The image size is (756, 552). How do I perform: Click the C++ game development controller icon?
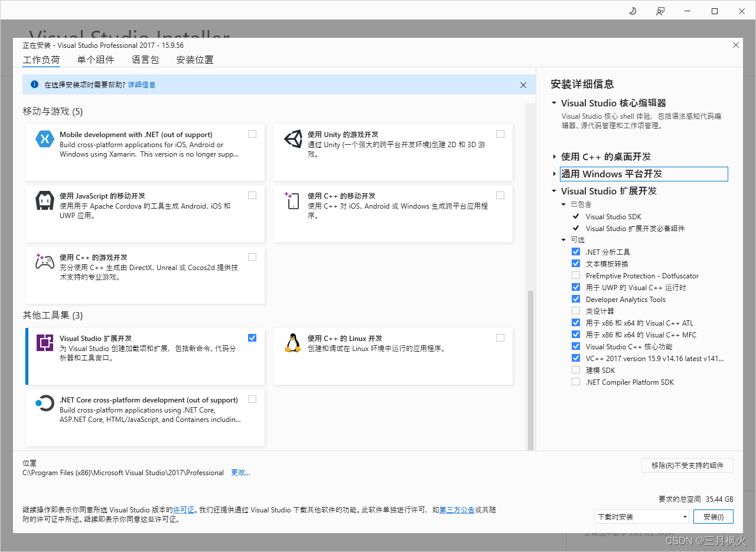pyautogui.click(x=45, y=261)
